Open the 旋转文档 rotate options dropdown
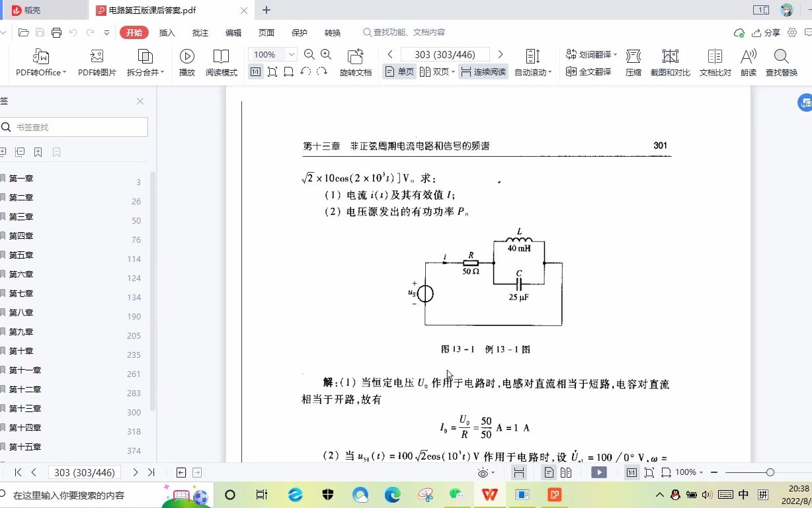 (355, 63)
